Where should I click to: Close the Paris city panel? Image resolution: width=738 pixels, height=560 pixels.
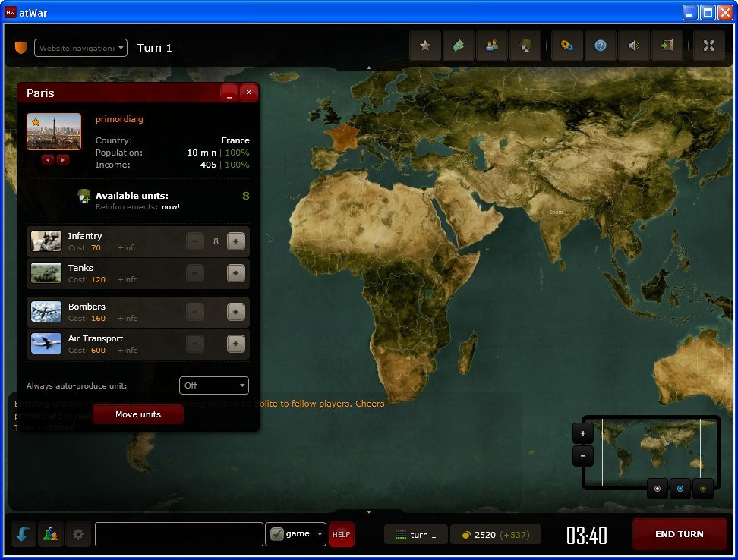pyautogui.click(x=248, y=93)
